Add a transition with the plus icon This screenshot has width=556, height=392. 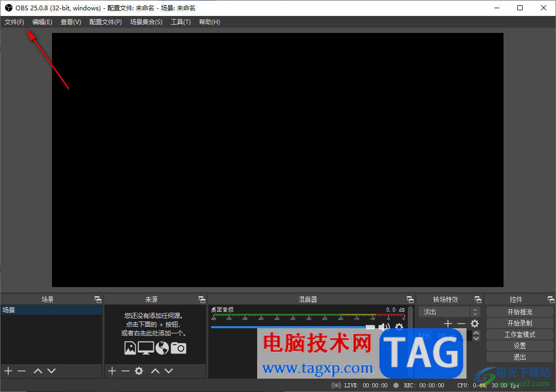[448, 324]
